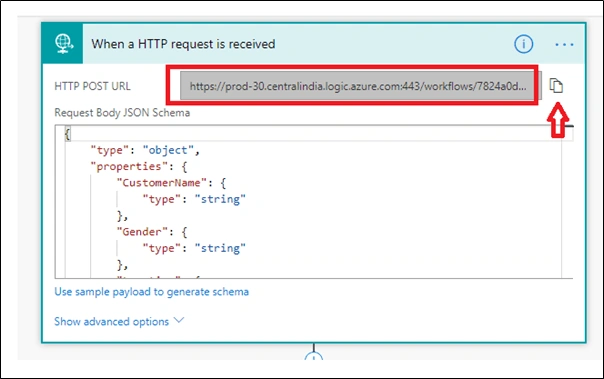Click the plus connector below the trigger card
Screen dimensions: 604x379
(x=314, y=356)
